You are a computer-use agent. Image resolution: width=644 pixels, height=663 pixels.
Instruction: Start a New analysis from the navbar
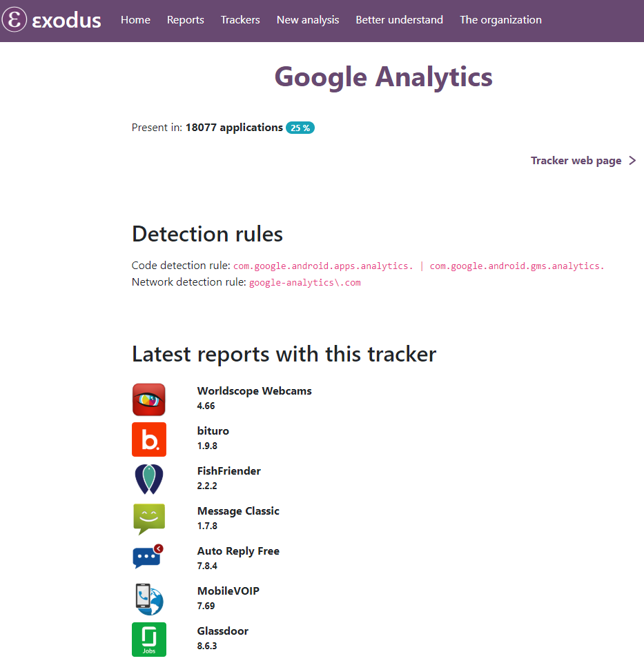tap(308, 20)
